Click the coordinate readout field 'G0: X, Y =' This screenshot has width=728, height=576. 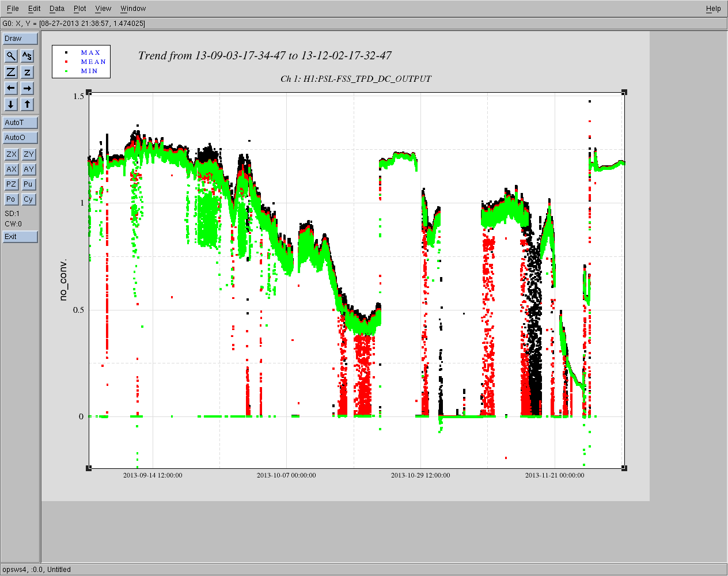[364, 24]
